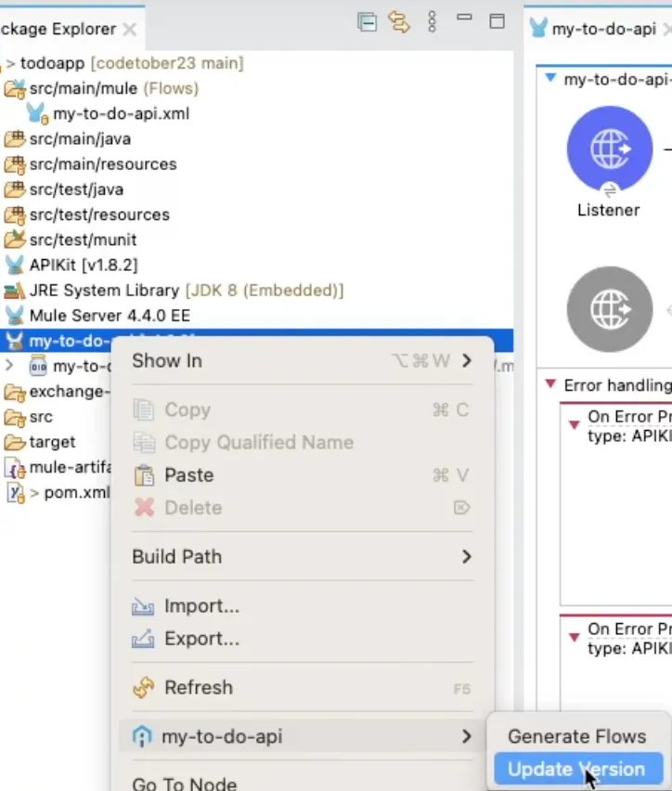Viewport: 672px width, 791px height.
Task: Collapse the my-to-do-api flow triangle
Action: [550, 78]
